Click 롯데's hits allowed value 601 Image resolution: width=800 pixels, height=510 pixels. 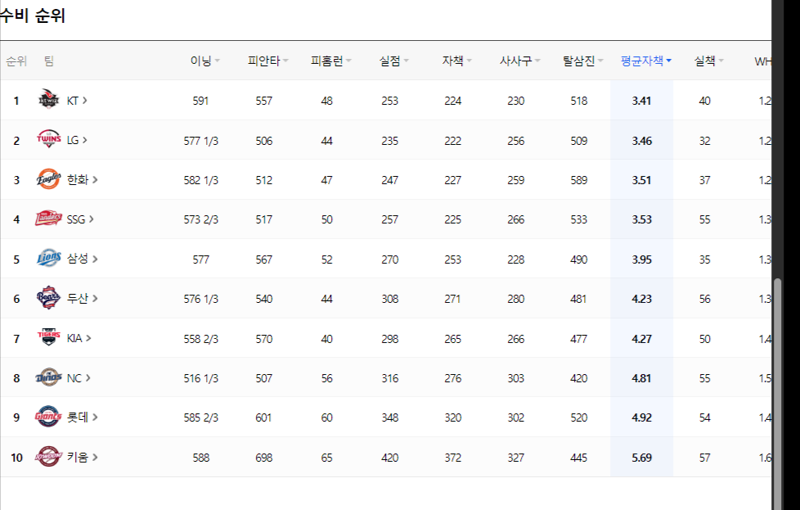pyautogui.click(x=264, y=418)
